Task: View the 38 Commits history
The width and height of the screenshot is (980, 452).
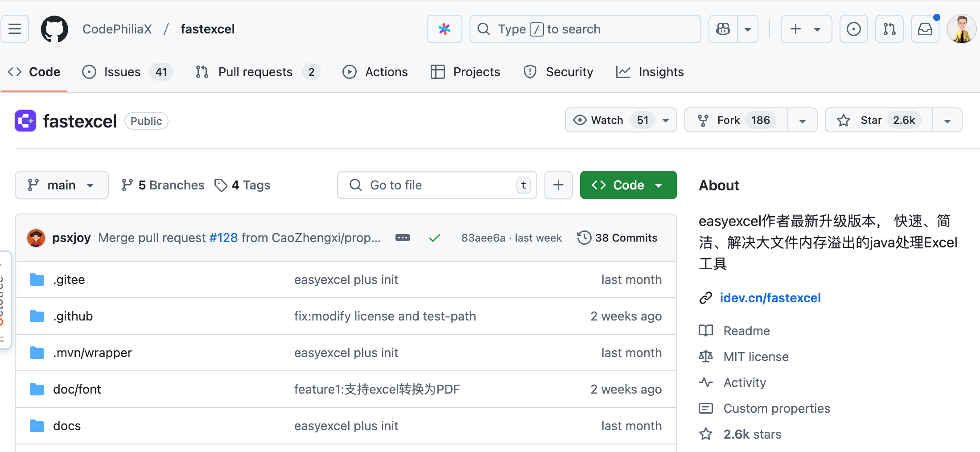Action: 617,238
